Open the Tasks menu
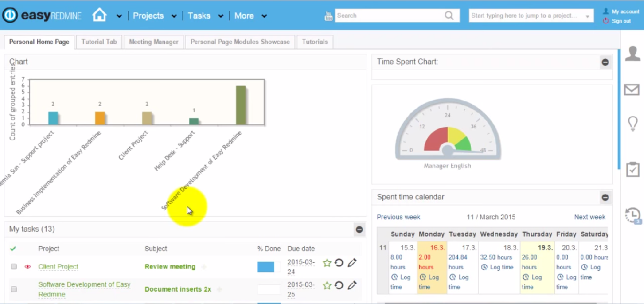 pyautogui.click(x=199, y=16)
